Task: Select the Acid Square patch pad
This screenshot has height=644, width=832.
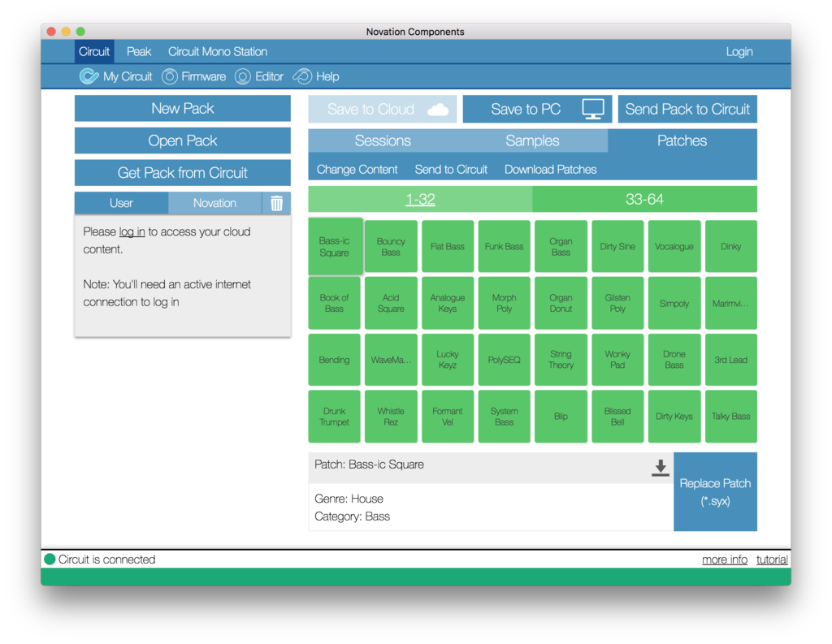Action: pos(391,303)
